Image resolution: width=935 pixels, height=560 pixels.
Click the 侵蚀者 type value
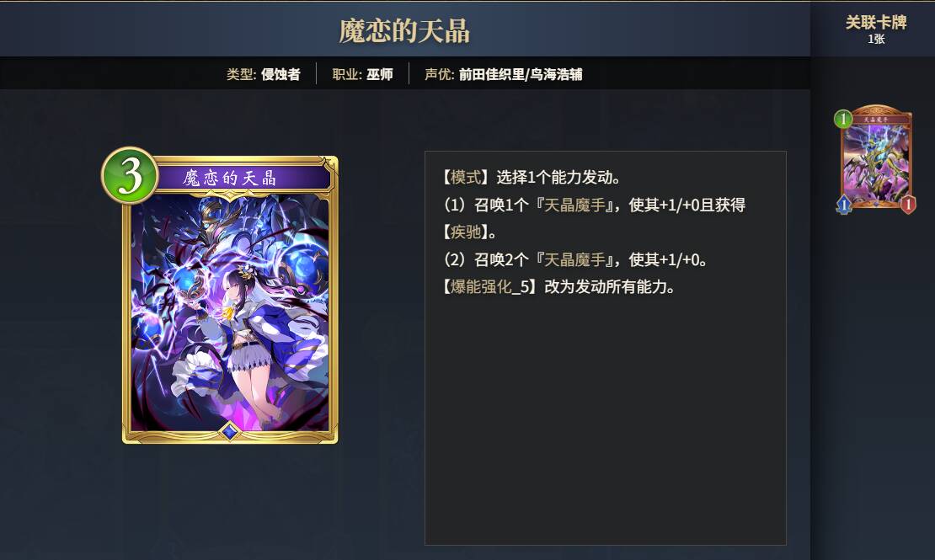280,75
